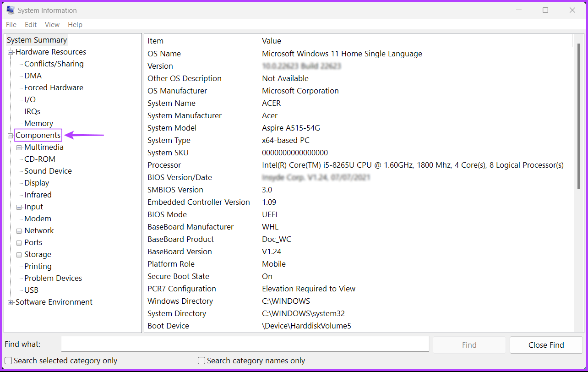This screenshot has height=372, width=588.
Task: Click the Secure Boot State row label
Action: click(178, 276)
